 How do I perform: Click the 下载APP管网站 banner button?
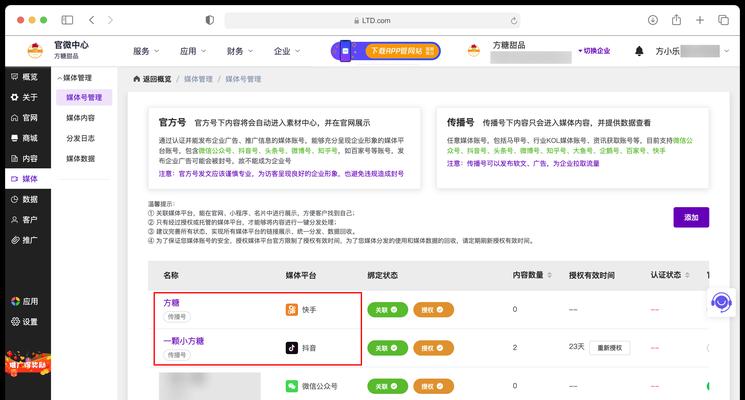point(385,51)
